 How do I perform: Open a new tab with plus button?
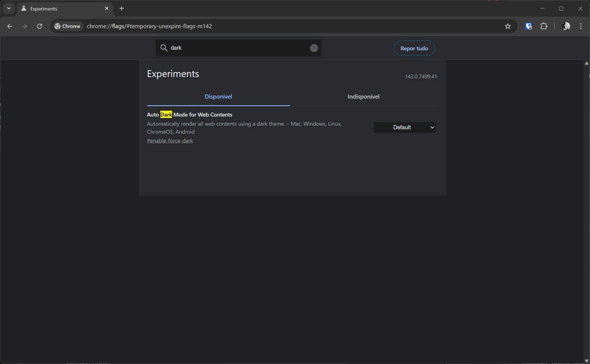122,8
